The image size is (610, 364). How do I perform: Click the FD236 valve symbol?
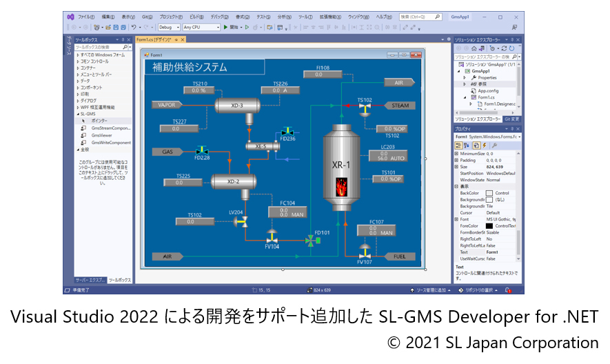click(287, 132)
